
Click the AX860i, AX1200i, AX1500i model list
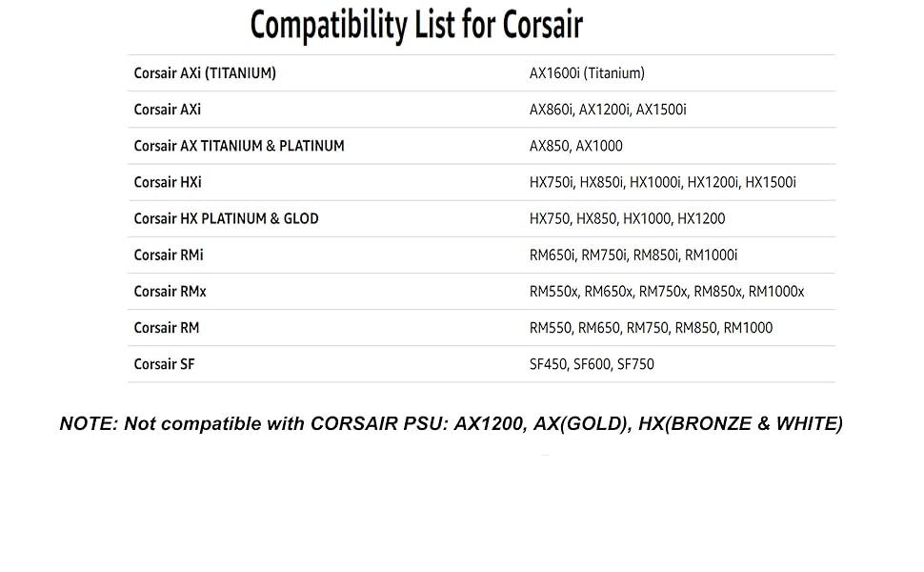pyautogui.click(x=608, y=110)
